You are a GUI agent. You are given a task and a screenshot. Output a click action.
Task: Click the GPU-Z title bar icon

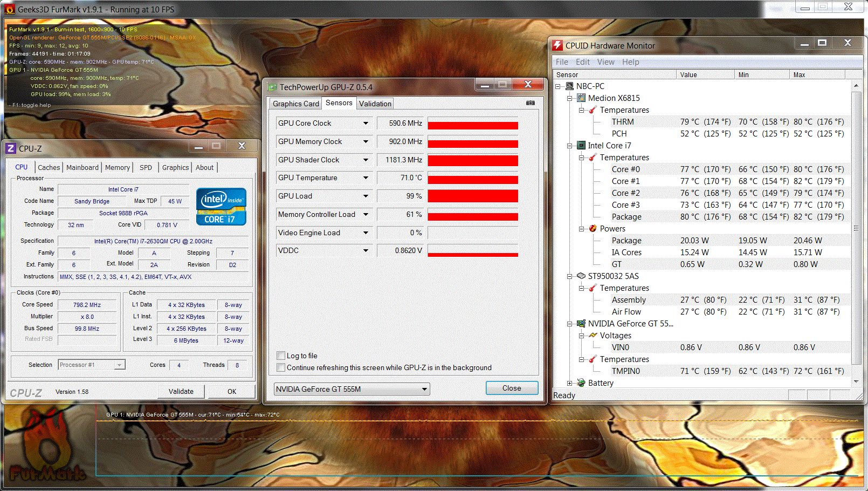[x=272, y=87]
